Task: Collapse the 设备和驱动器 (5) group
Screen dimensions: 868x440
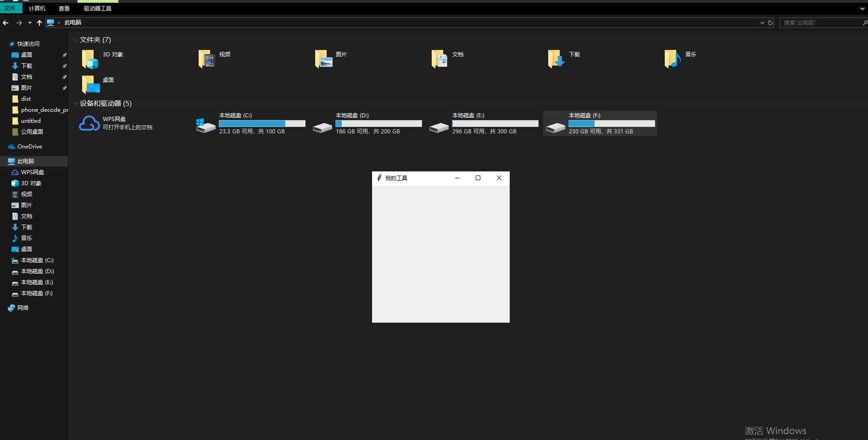Action: click(75, 104)
